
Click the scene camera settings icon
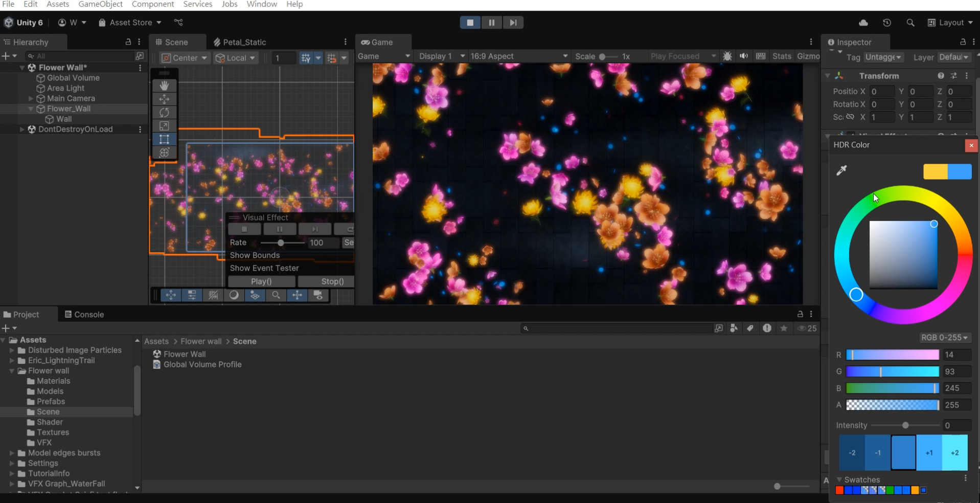pyautogui.click(x=318, y=295)
